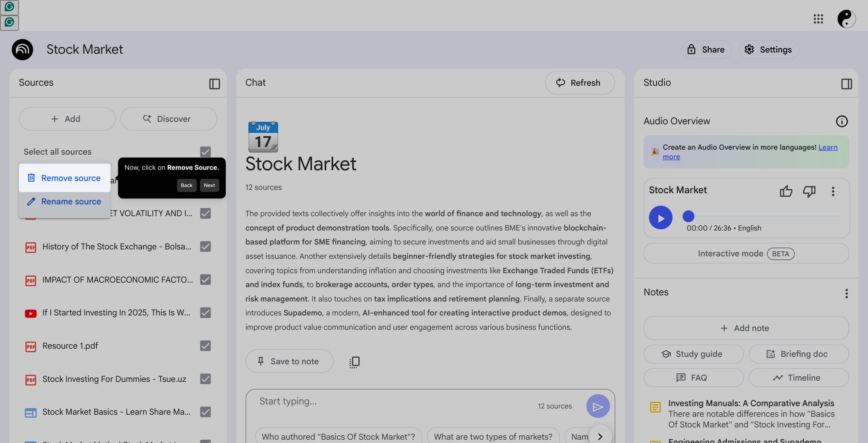This screenshot has width=868, height=443.
Task: Play the Stock Market audio overview
Action: (x=660, y=218)
